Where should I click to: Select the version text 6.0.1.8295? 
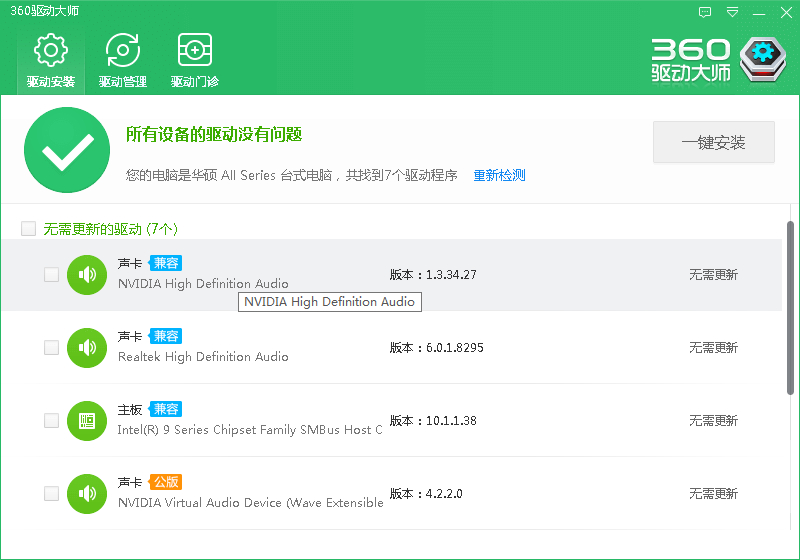coord(455,348)
